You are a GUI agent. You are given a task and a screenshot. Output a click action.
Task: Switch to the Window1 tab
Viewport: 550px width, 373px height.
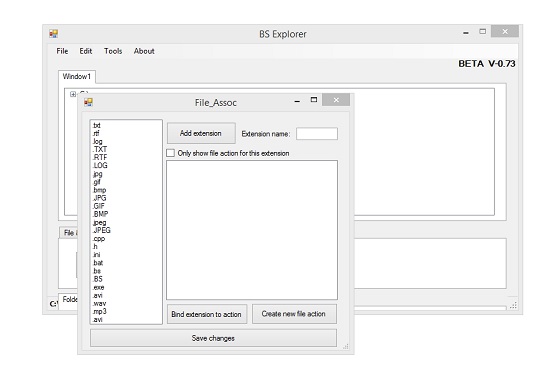pos(77,76)
